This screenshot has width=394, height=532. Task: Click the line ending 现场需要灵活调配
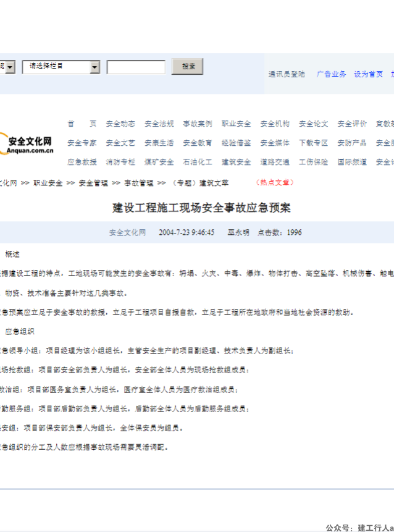(84, 447)
